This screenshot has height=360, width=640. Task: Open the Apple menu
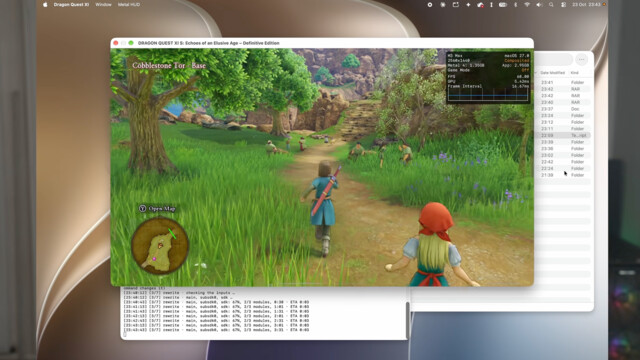(45, 4)
